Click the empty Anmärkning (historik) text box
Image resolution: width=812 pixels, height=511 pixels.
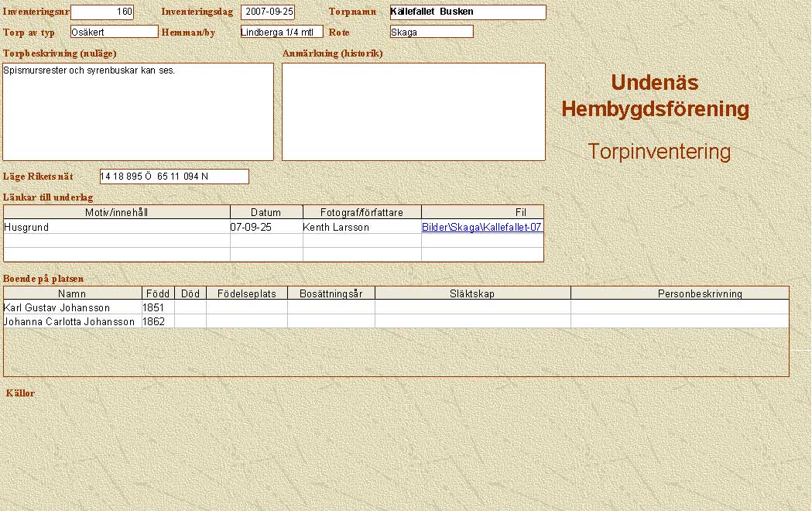pyautogui.click(x=413, y=111)
